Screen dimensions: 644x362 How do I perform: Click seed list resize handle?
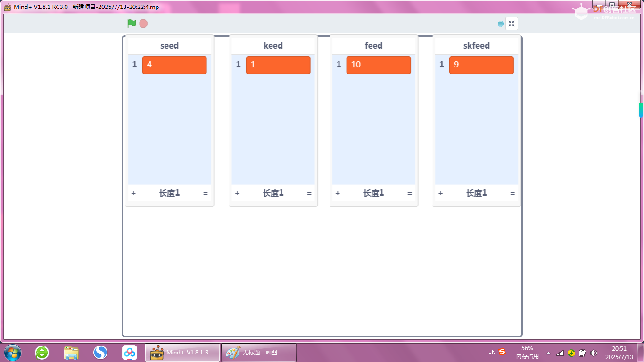click(206, 193)
